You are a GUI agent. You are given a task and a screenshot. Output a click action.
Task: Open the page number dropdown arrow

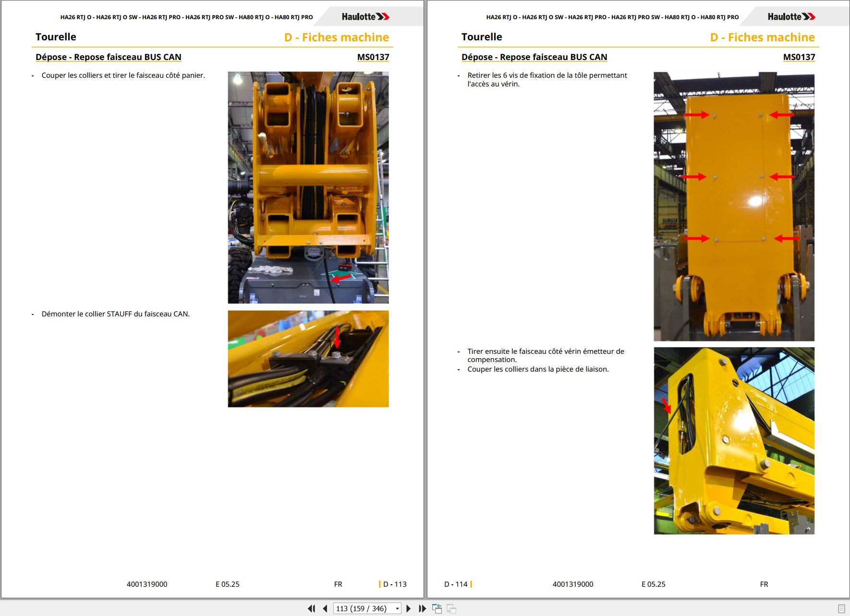pyautogui.click(x=397, y=609)
